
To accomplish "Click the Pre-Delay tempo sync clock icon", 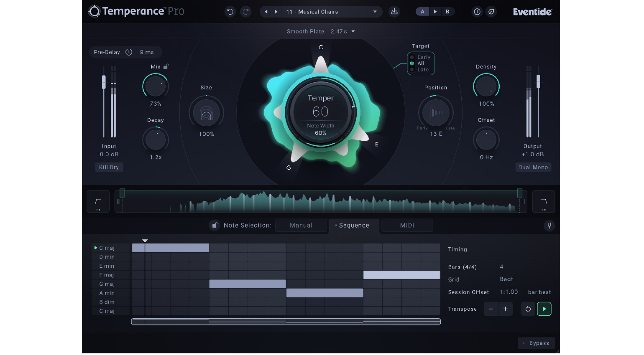I will tap(129, 52).
